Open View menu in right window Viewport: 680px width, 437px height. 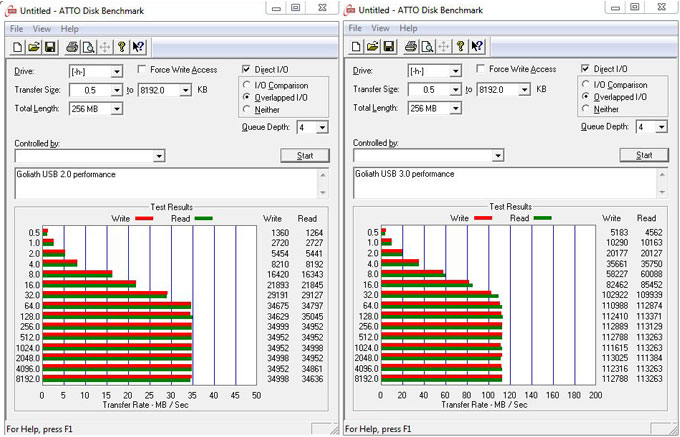(381, 28)
